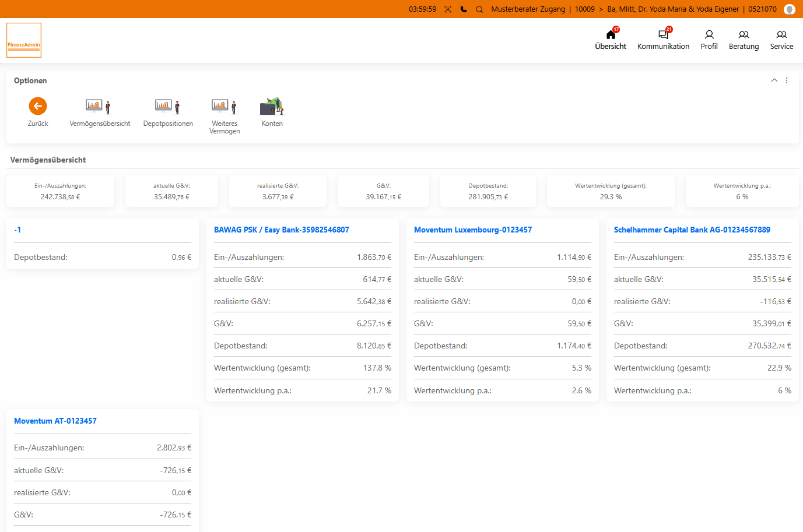
Task: Click the user avatar in top bar
Action: tap(789, 9)
